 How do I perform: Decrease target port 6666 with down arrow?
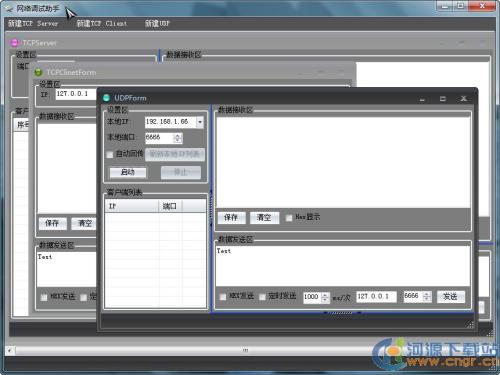click(427, 299)
